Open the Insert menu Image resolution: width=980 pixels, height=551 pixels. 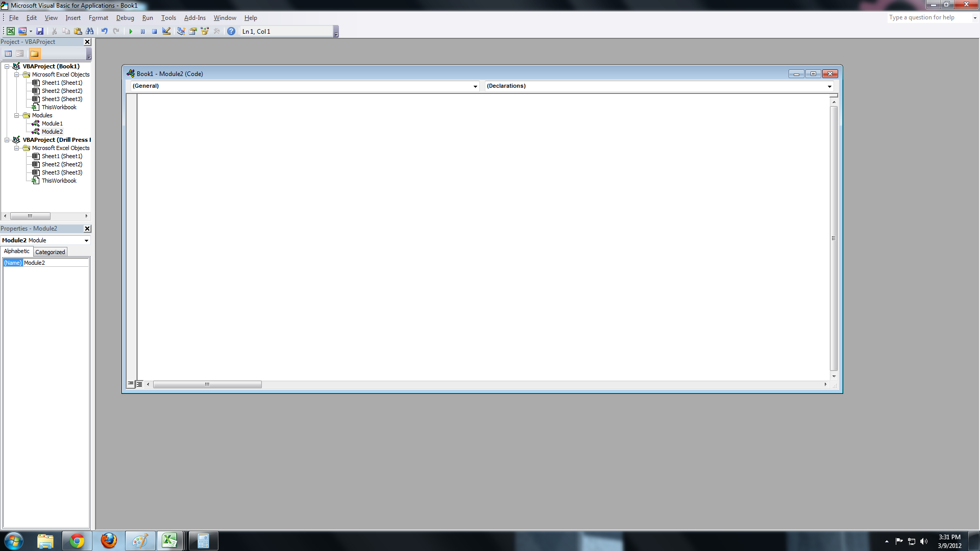tap(73, 17)
